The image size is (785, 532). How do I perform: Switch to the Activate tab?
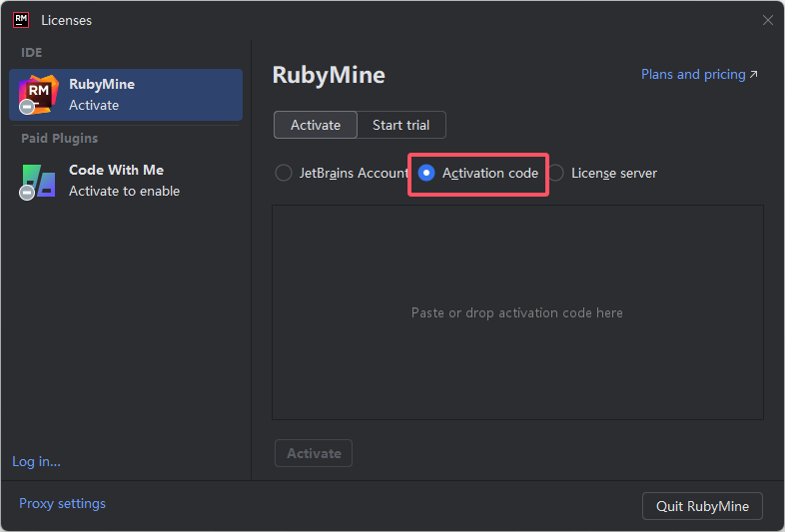pos(316,125)
